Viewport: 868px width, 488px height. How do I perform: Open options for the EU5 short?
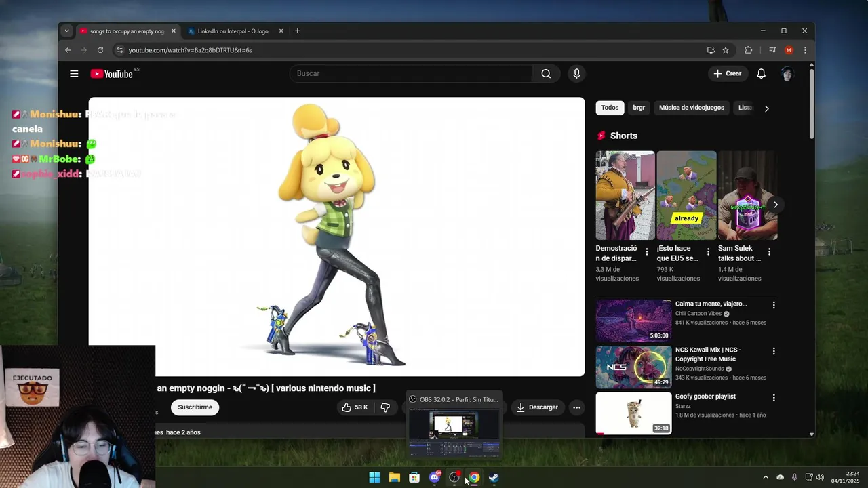click(708, 251)
